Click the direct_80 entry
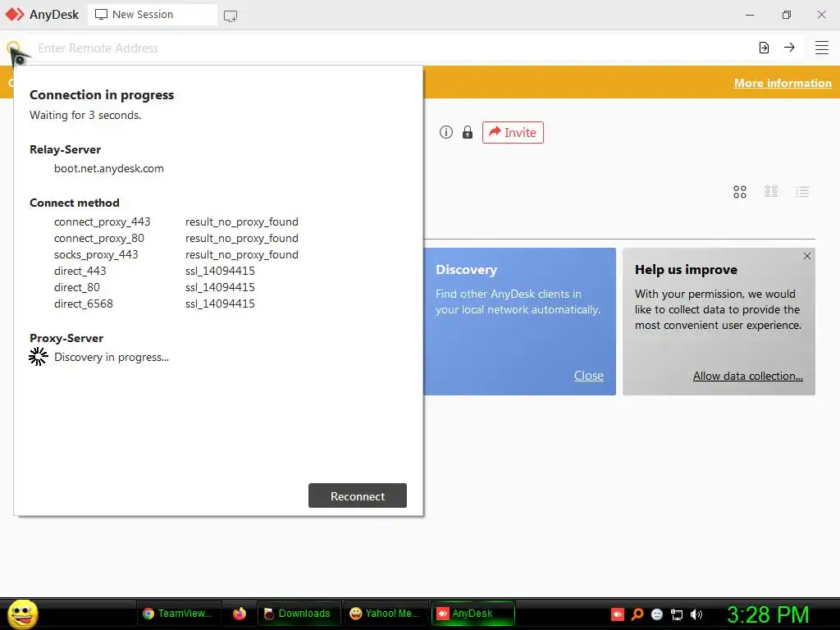This screenshot has width=840, height=630. [77, 288]
